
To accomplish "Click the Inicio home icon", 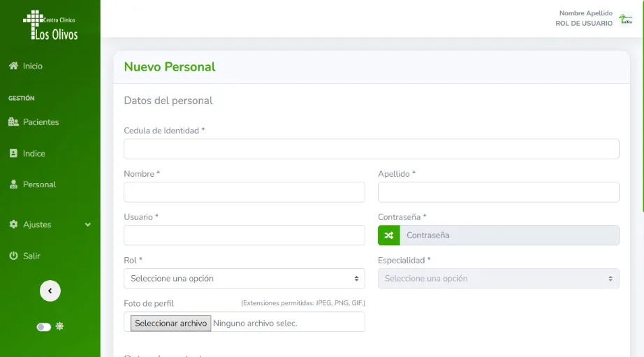I will pos(13,66).
